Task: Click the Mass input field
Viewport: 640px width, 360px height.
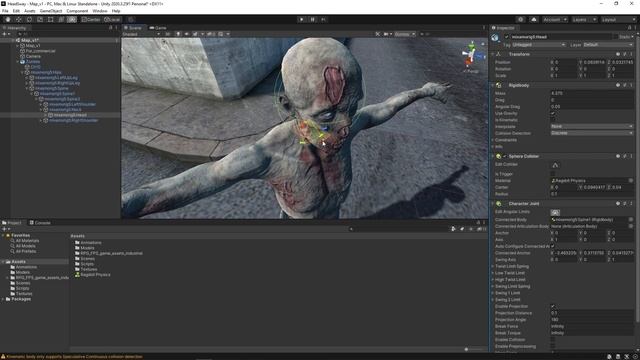Action: 592,93
